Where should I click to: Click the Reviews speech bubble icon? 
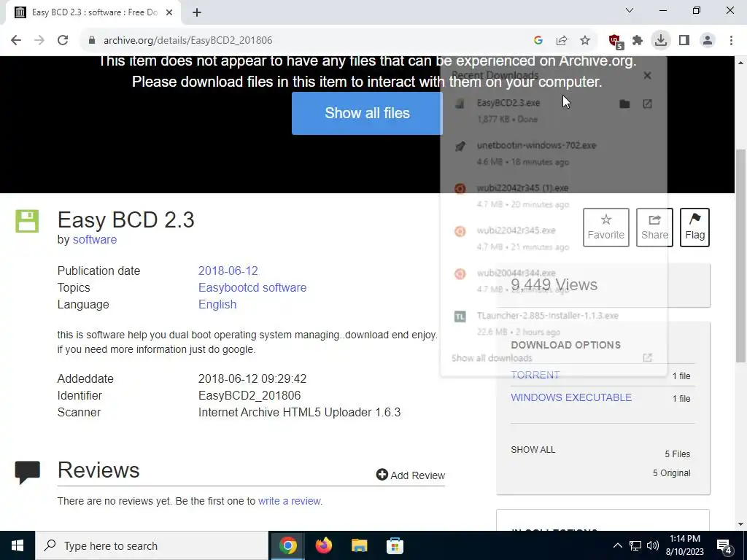tap(27, 472)
